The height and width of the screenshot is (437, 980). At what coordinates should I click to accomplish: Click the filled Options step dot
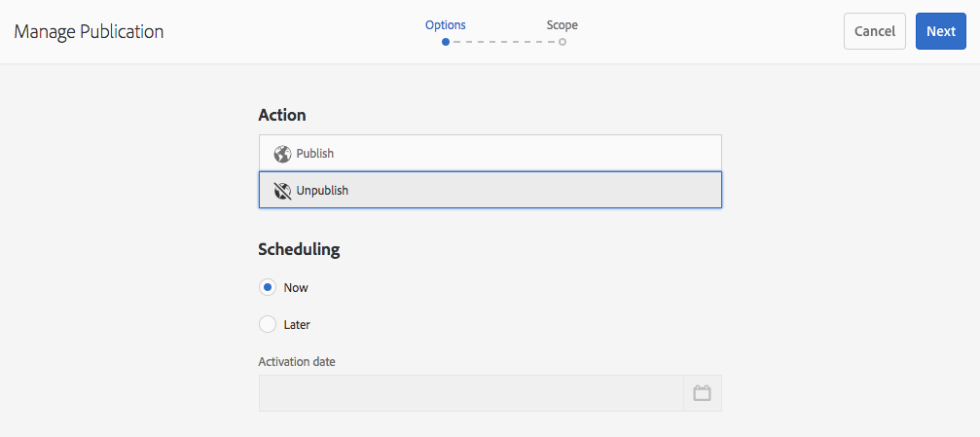[x=445, y=42]
